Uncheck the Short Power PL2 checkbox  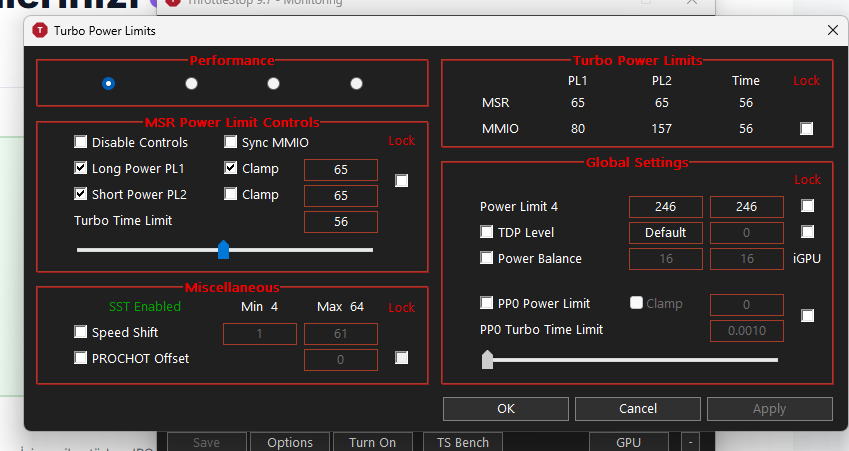81,194
